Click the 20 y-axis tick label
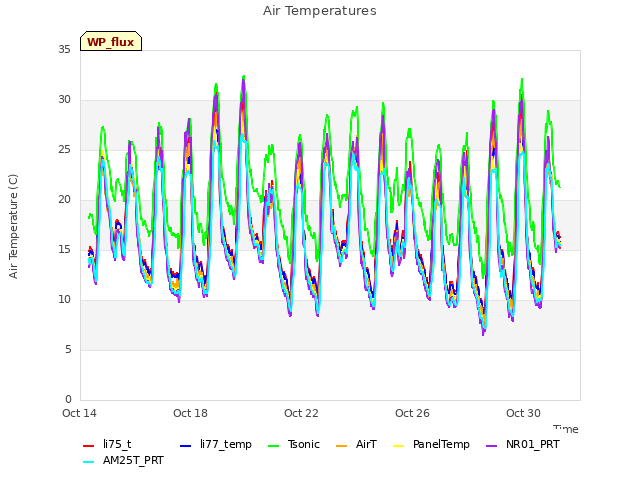The height and width of the screenshot is (480, 640). pos(64,199)
